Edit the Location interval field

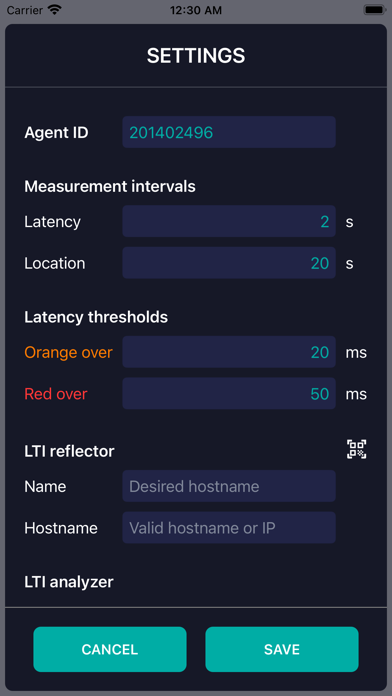click(229, 263)
